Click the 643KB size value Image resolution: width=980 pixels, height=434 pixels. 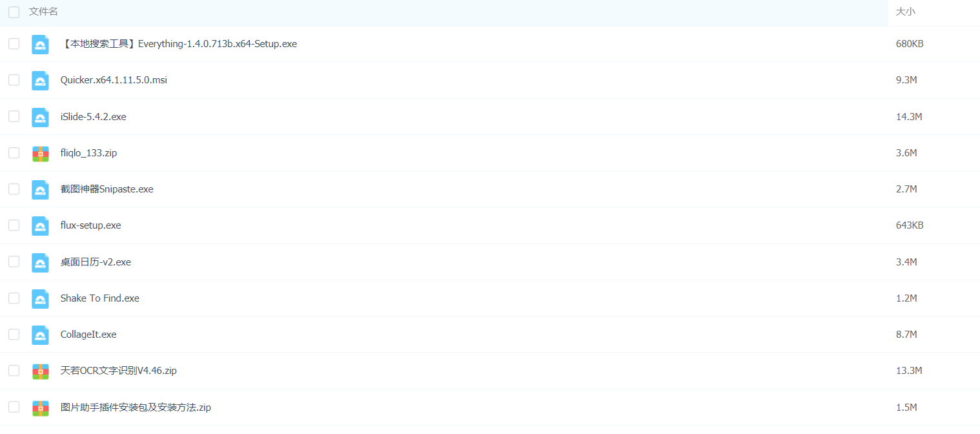pos(910,225)
